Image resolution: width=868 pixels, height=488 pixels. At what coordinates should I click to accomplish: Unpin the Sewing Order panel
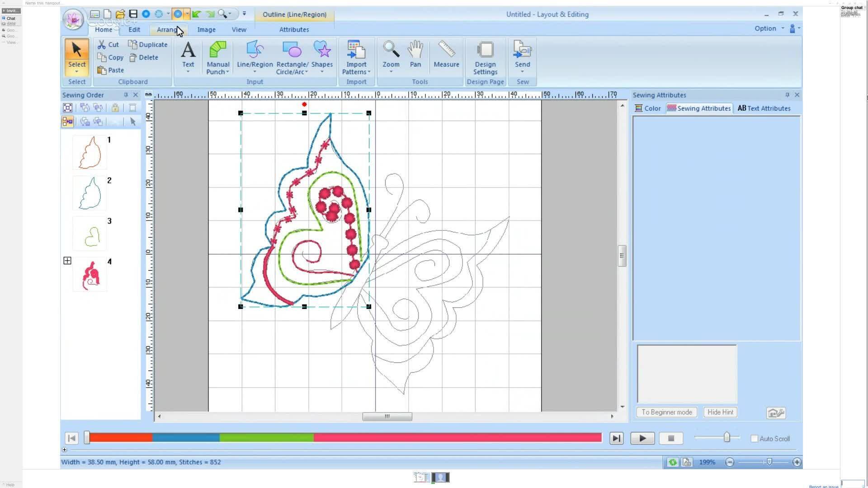[x=125, y=95]
